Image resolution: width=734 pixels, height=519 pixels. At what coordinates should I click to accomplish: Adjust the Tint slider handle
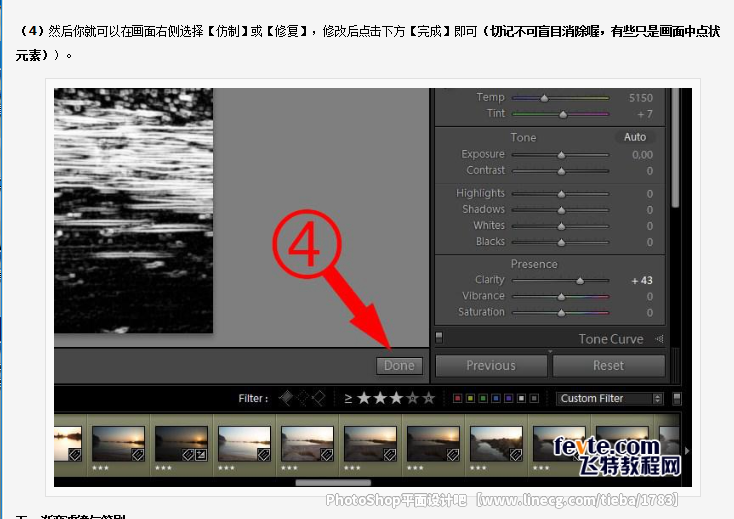563,114
